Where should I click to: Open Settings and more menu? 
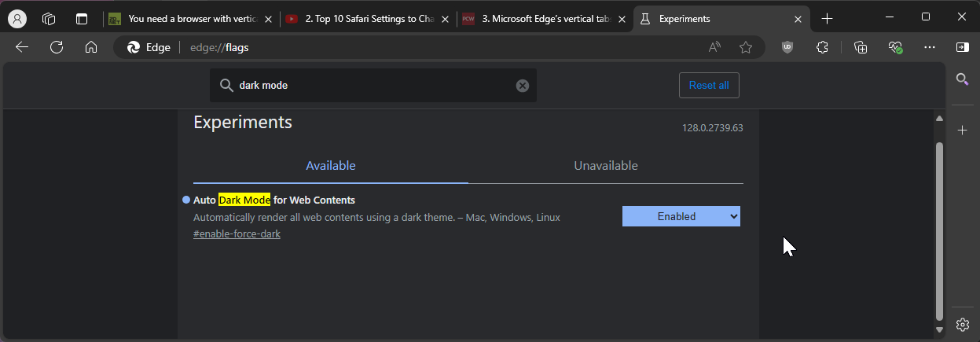coord(930,47)
